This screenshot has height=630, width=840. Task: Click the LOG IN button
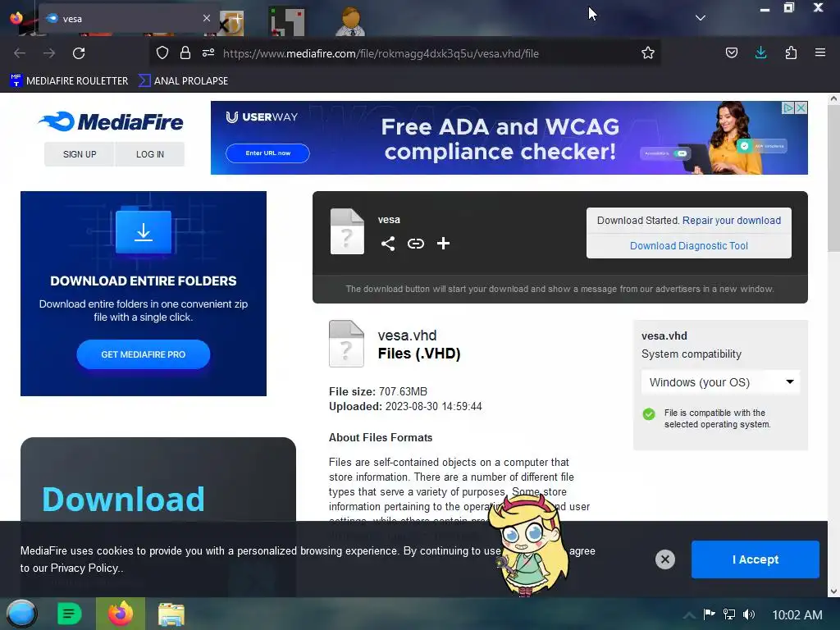[x=150, y=154]
